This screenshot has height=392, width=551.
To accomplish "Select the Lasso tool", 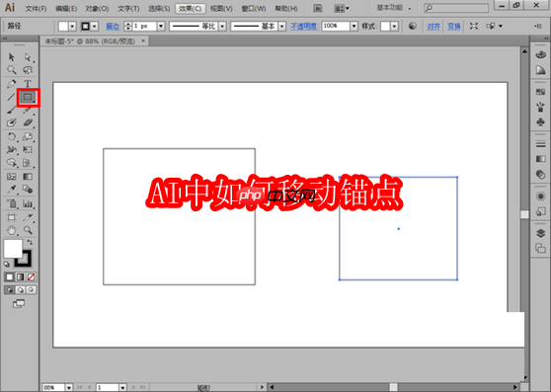I will [x=28, y=70].
